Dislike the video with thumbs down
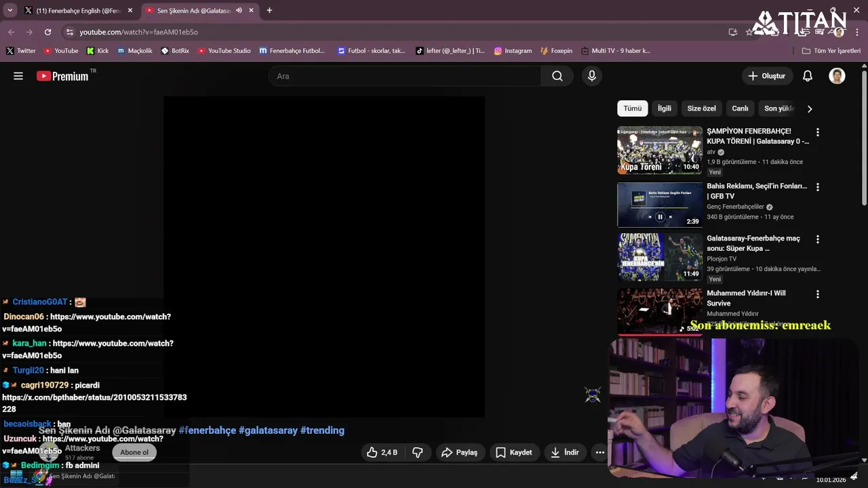 click(x=418, y=452)
